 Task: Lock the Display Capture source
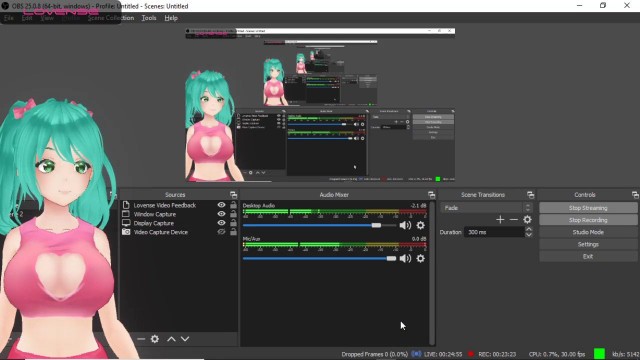[x=233, y=223]
